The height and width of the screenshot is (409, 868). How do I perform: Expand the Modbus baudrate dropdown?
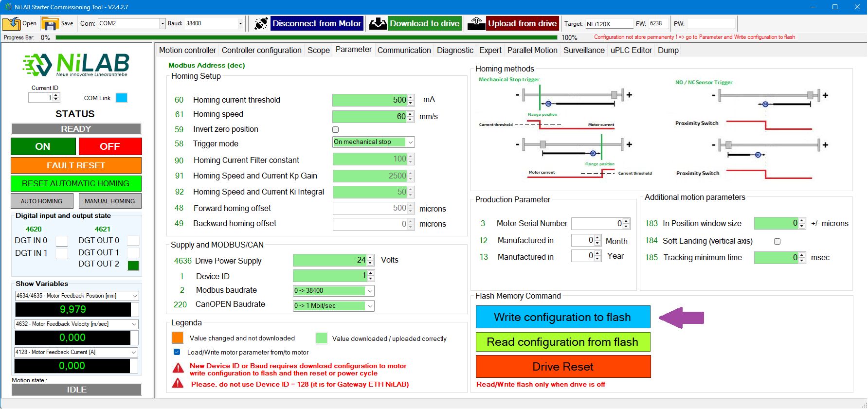tap(370, 291)
